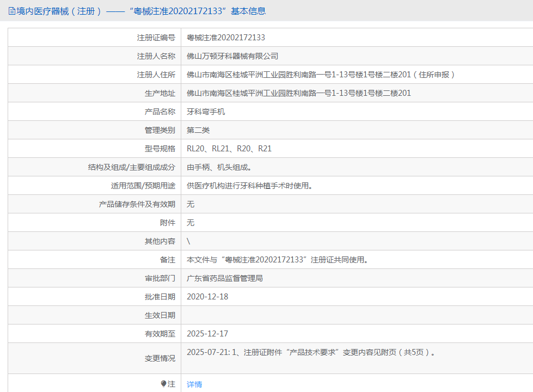Click the page heading 境内医疗器械（注册）基本信息
The width and height of the screenshot is (533, 392).
(141, 11)
